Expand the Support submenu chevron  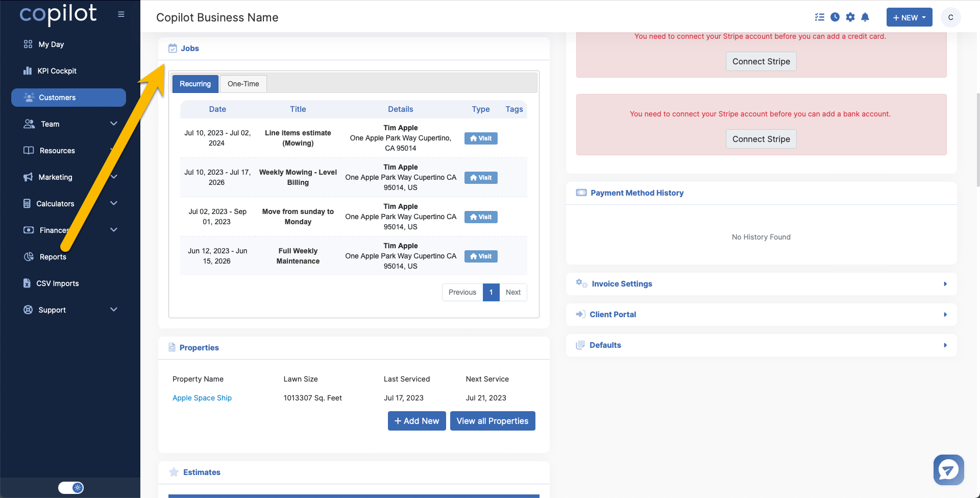click(114, 310)
